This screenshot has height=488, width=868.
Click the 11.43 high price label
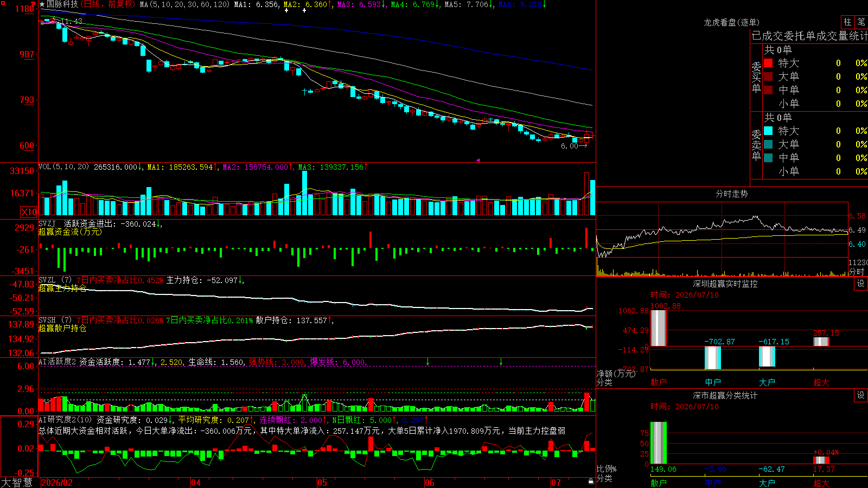pyautogui.click(x=72, y=21)
